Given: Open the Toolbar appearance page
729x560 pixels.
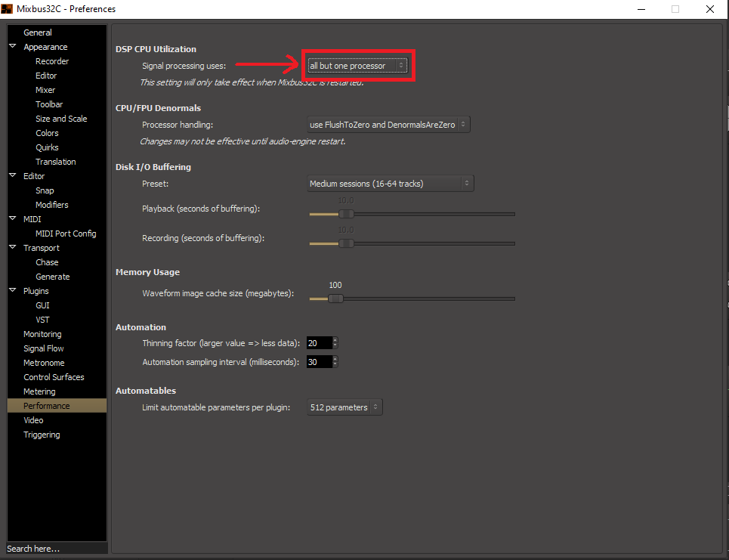Looking at the screenshot, I should pyautogui.click(x=49, y=104).
